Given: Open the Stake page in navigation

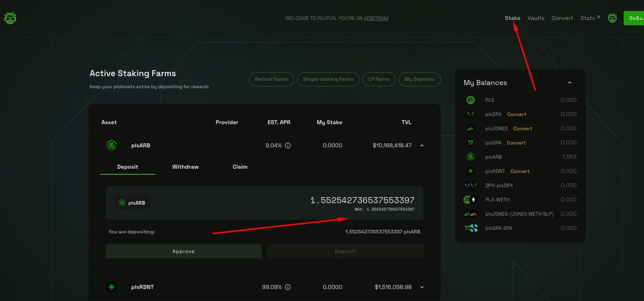Looking at the screenshot, I should pyautogui.click(x=513, y=18).
